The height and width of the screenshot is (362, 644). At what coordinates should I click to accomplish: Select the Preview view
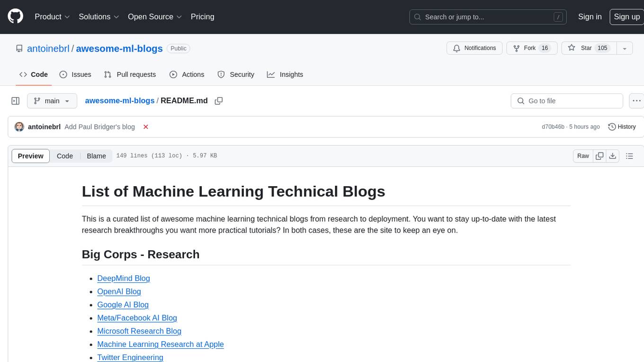(31, 156)
